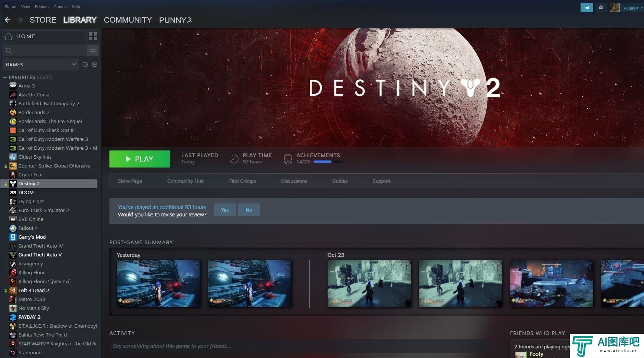Open the GAMES filter dropdown
The image size is (644, 358).
[x=41, y=64]
